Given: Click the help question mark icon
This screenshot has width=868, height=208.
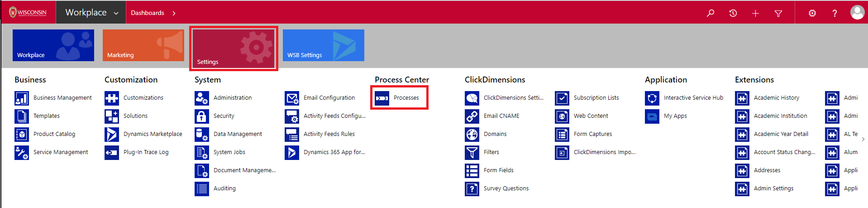Looking at the screenshot, I should click(835, 13).
